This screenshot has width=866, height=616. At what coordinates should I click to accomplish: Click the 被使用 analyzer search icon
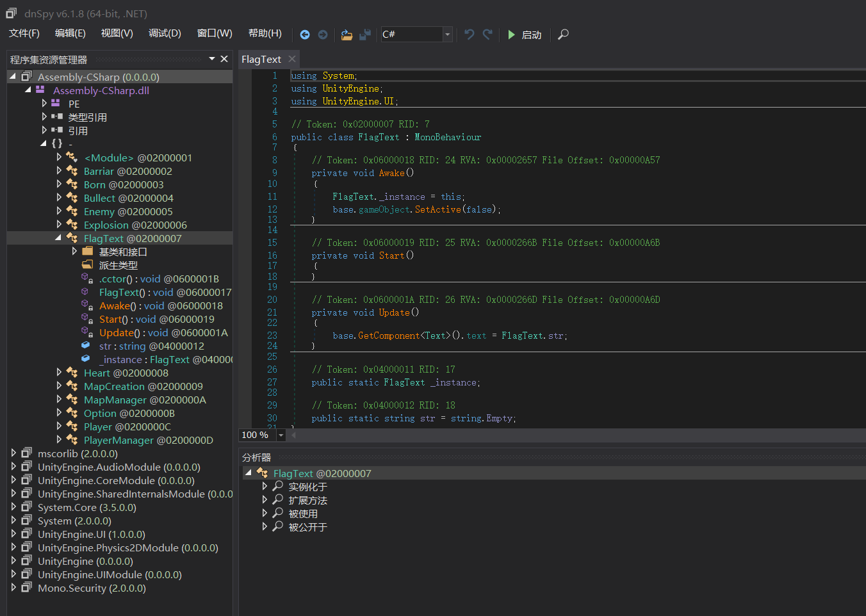(278, 513)
